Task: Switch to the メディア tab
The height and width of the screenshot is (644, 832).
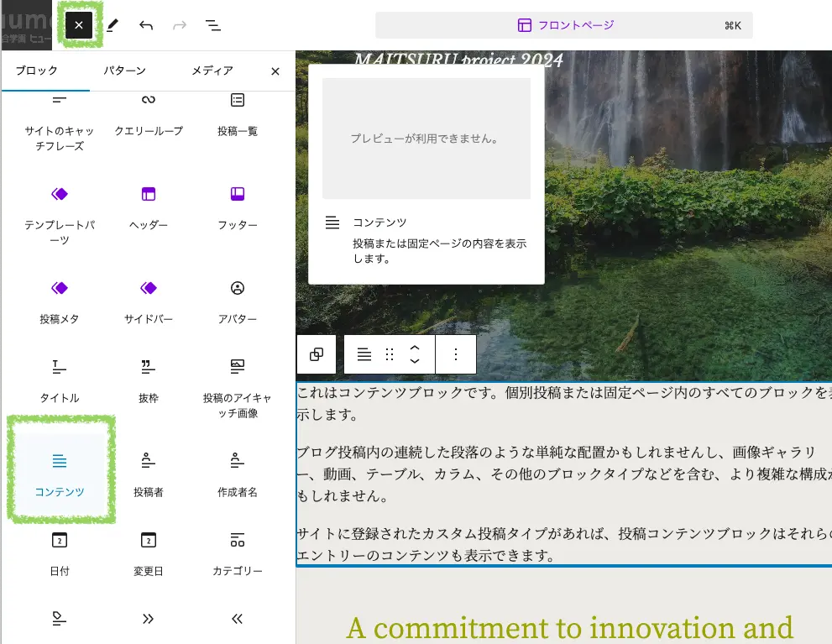Action: [212, 71]
